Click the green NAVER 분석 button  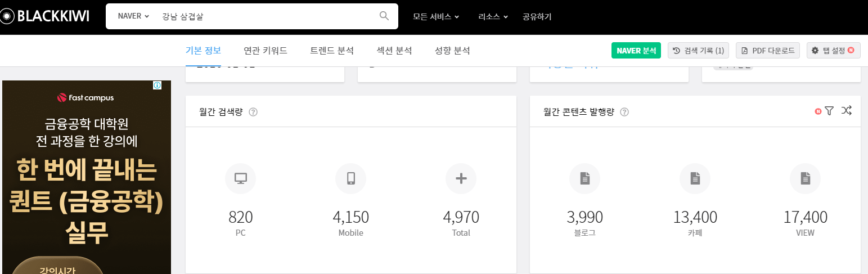(x=636, y=50)
